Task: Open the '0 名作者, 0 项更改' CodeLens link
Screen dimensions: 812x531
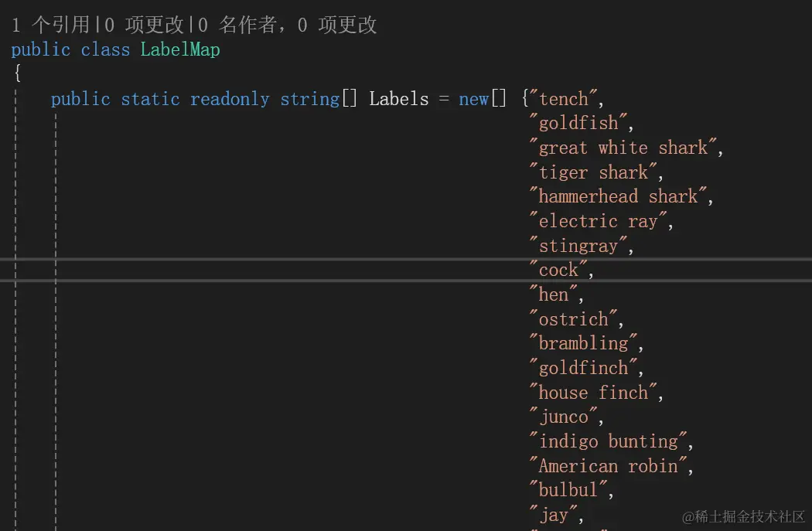Action: click(x=288, y=24)
